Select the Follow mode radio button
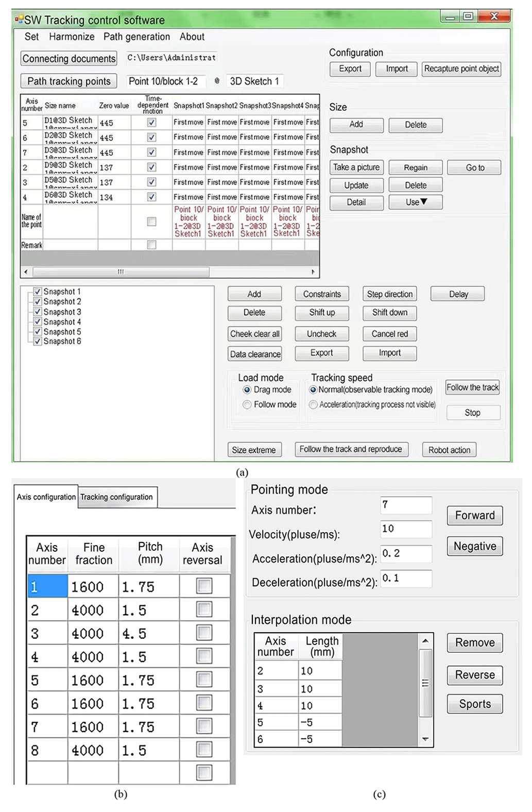 (x=247, y=404)
